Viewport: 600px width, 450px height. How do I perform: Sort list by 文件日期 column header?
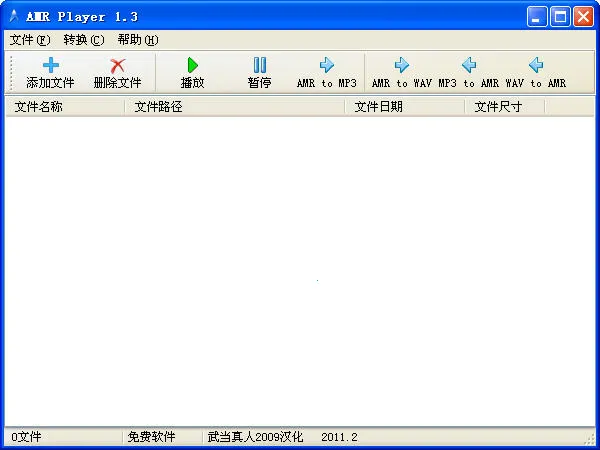404,107
